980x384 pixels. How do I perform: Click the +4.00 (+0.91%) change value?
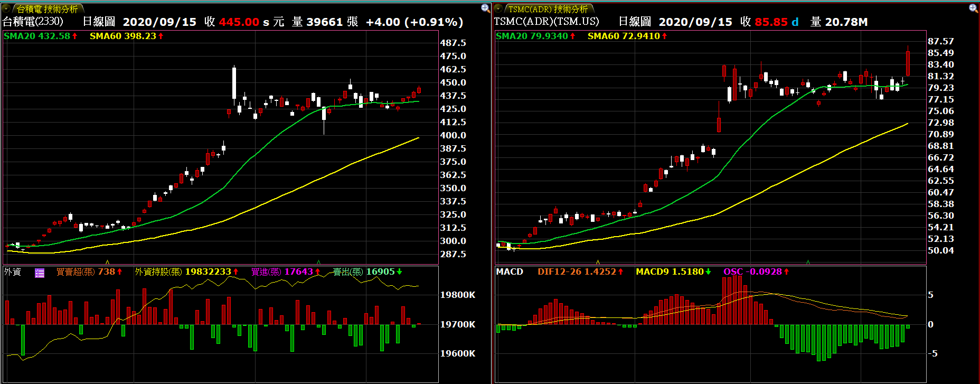tap(414, 22)
